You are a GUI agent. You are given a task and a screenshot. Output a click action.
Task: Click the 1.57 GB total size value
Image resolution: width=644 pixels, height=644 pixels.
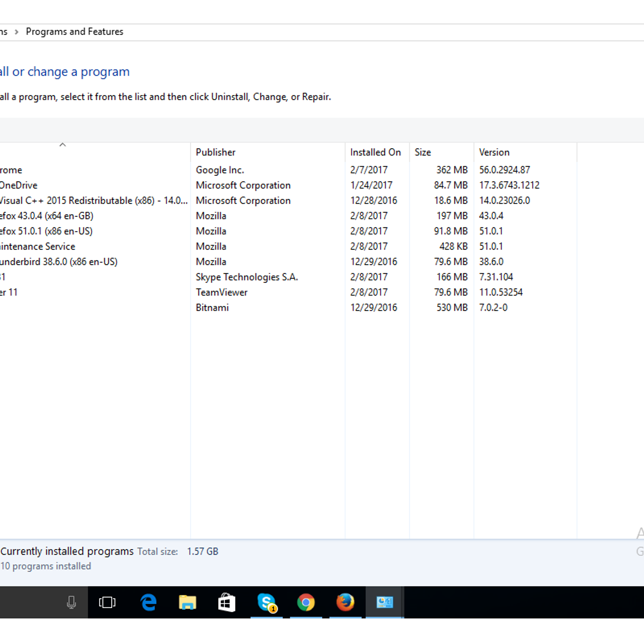(x=202, y=551)
